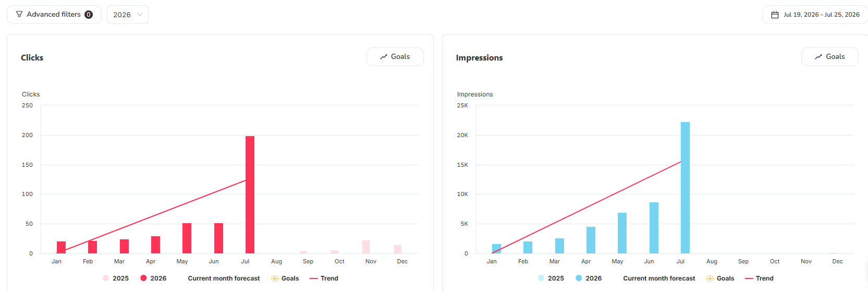Click the blue 2025 swatch in Impressions legend

click(x=541, y=278)
